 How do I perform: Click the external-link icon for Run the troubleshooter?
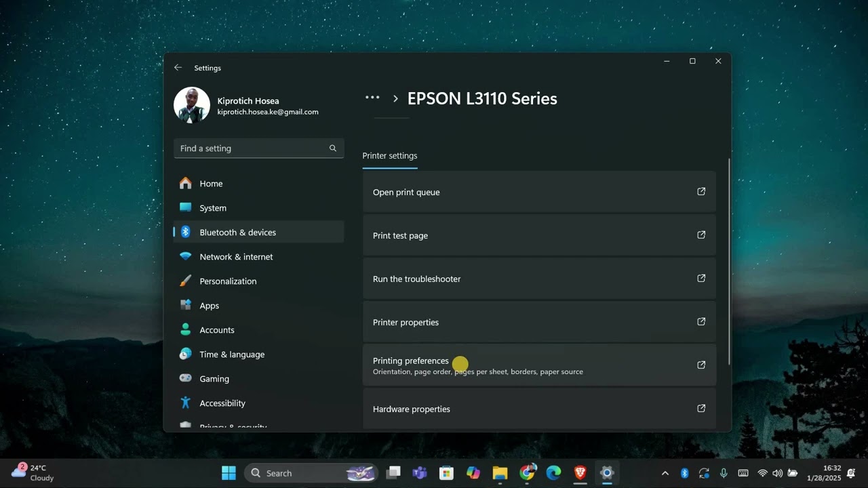coord(701,279)
